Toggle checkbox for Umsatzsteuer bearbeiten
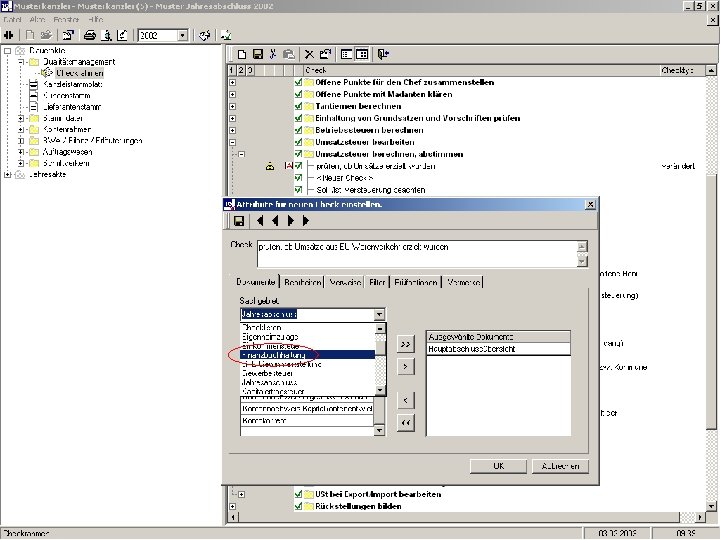The width and height of the screenshot is (720, 540). [x=298, y=142]
